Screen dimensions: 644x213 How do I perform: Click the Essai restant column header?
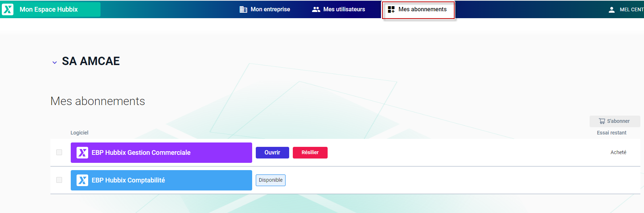[611, 133]
